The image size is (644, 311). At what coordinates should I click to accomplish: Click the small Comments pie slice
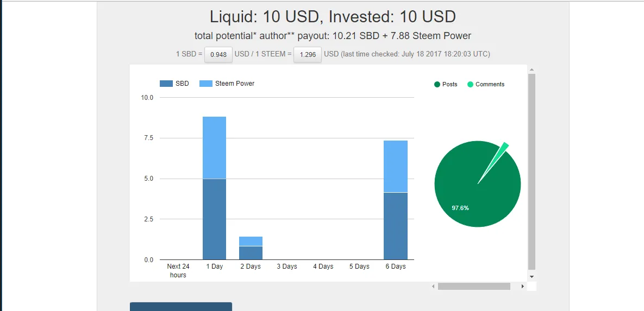point(502,149)
